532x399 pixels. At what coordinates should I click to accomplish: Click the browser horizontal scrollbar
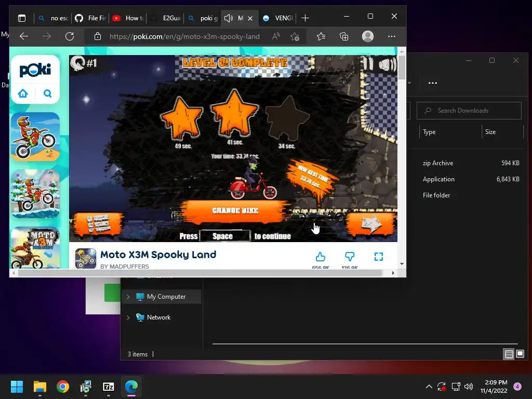[x=201, y=273]
